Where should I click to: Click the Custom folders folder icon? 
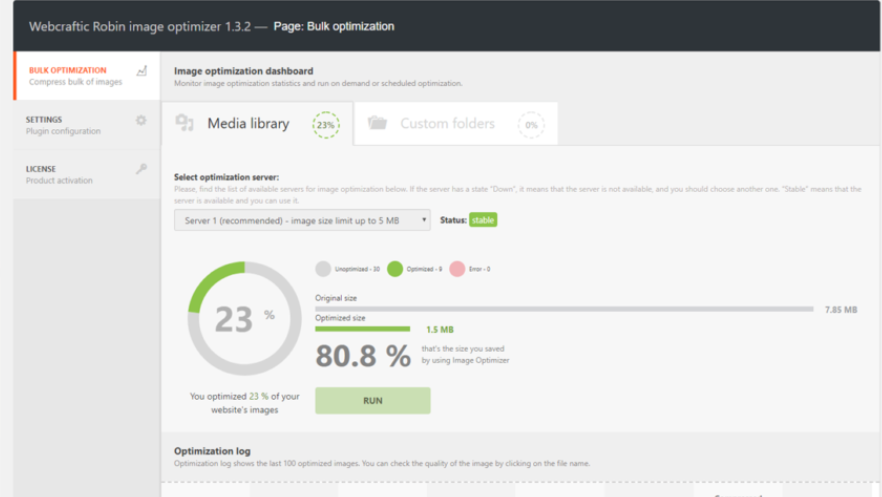click(x=377, y=123)
